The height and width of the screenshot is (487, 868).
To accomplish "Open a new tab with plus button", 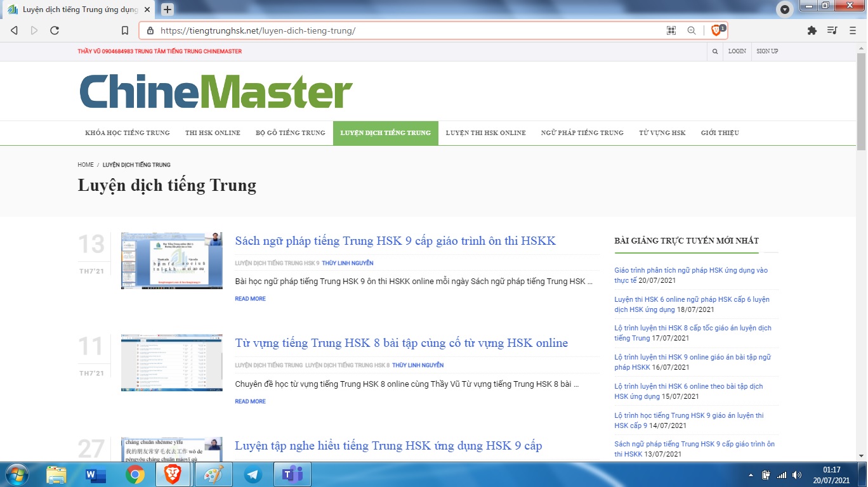I will (168, 10).
